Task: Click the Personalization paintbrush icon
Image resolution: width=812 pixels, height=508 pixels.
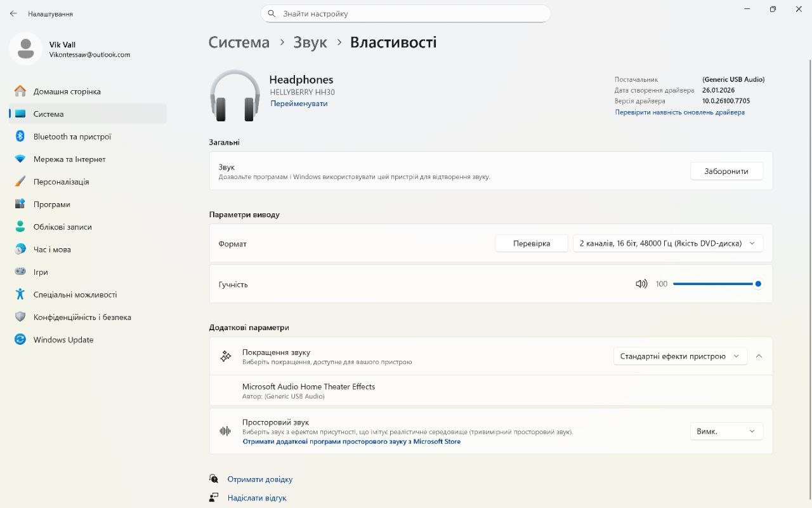Action: [20, 182]
